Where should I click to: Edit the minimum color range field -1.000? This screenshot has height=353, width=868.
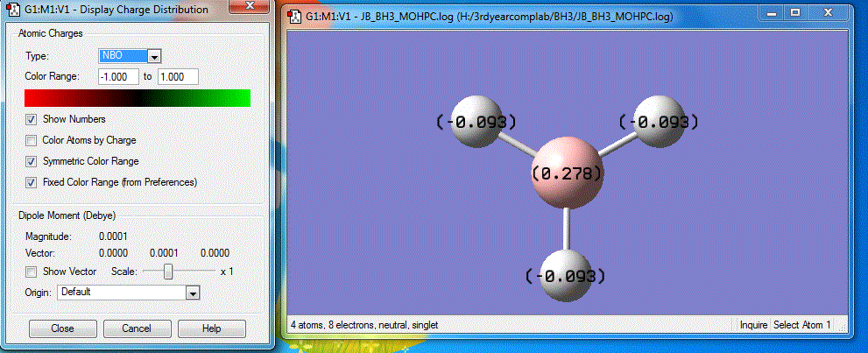pyautogui.click(x=118, y=76)
